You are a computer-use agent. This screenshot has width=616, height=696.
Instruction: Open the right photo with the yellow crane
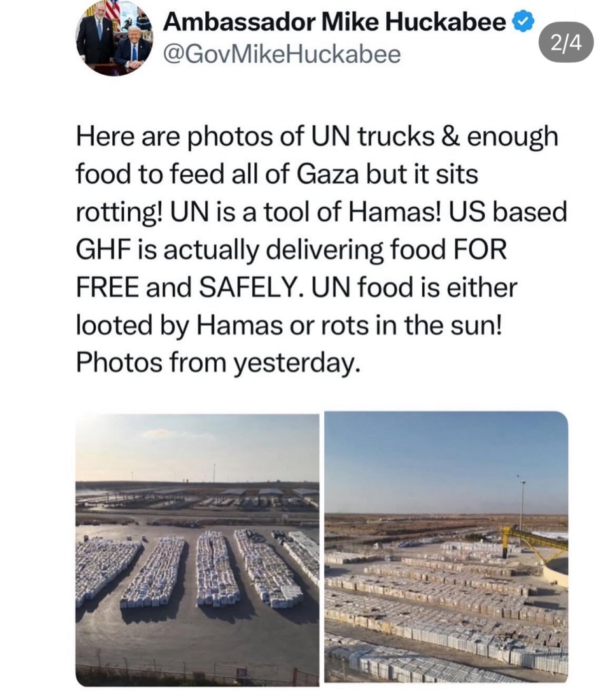point(446,547)
